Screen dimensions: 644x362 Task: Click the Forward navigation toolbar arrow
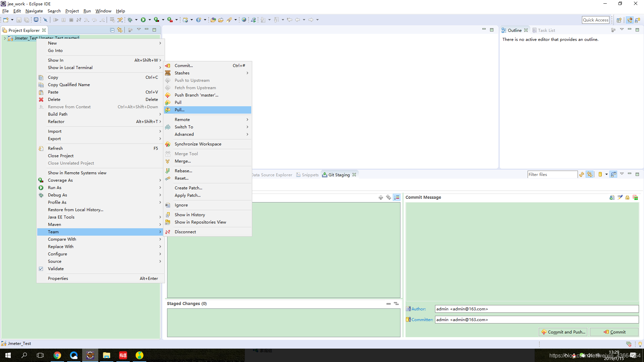[x=311, y=20]
